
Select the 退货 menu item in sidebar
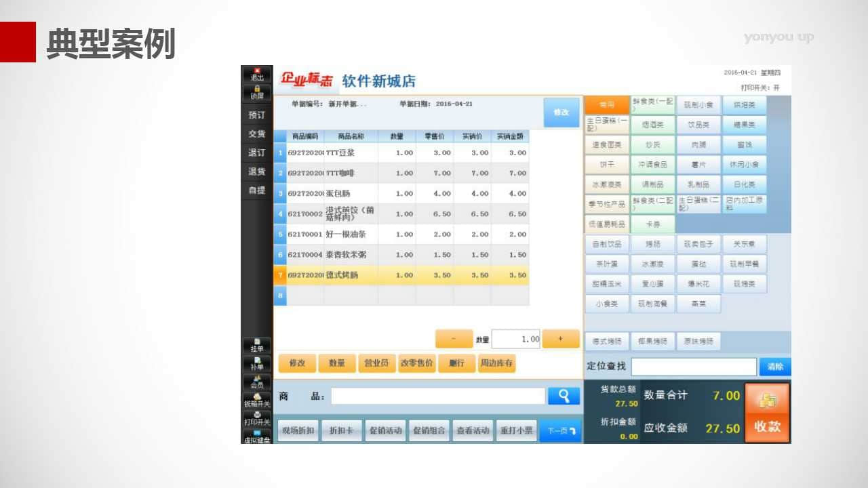(257, 171)
